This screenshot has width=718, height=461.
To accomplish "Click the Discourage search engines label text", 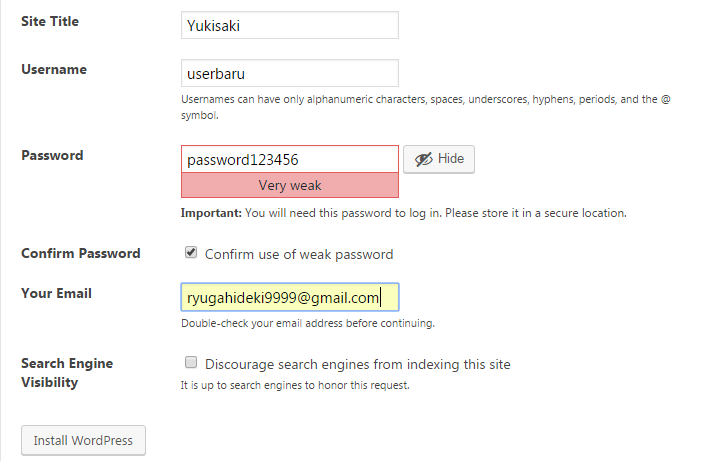I will [x=358, y=364].
